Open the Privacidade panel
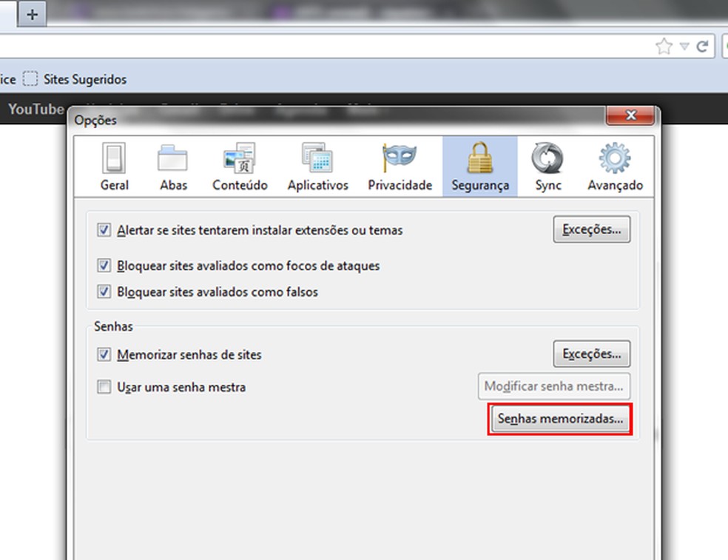The image size is (728, 560). click(x=400, y=165)
